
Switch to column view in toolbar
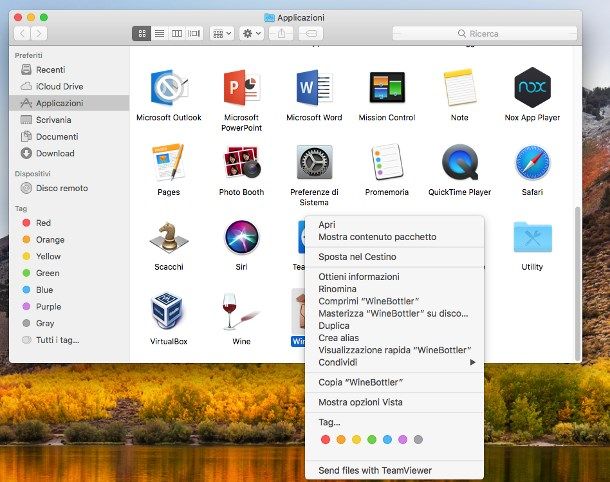click(177, 33)
